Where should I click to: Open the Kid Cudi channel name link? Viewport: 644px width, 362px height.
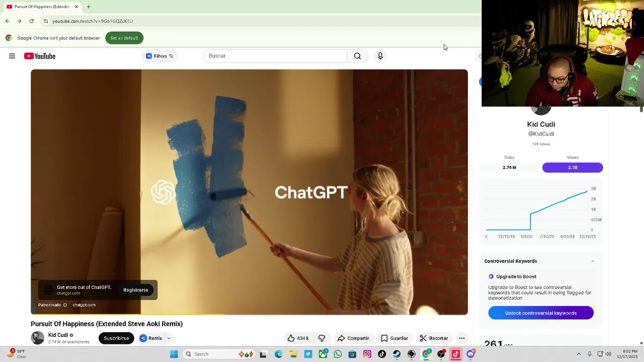click(x=58, y=335)
